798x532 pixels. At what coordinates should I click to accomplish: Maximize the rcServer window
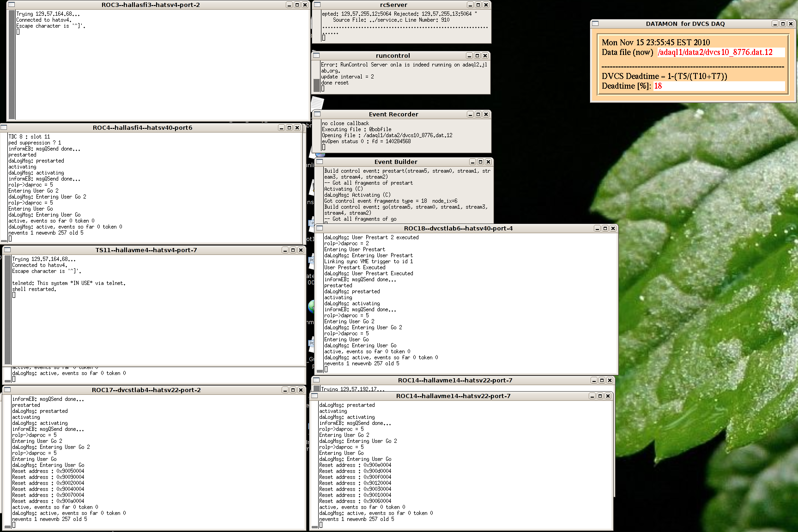pos(478,5)
